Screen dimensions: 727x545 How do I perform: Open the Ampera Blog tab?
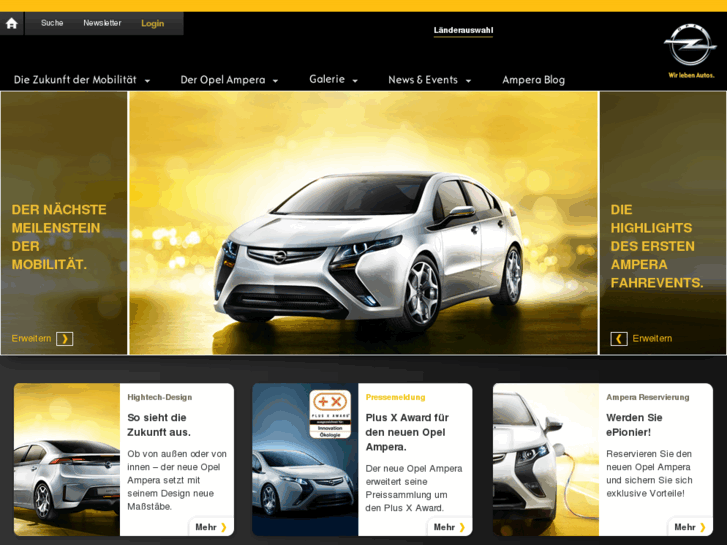click(x=533, y=80)
